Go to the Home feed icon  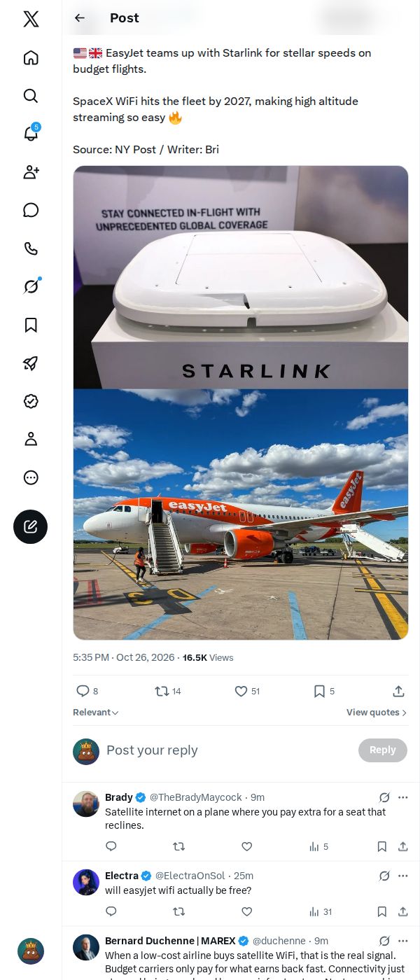tap(31, 57)
